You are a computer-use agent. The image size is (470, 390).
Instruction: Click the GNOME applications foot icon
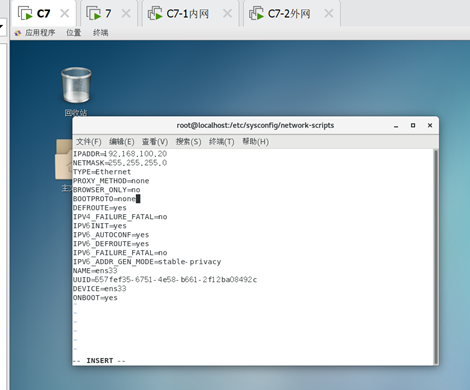click(18, 33)
